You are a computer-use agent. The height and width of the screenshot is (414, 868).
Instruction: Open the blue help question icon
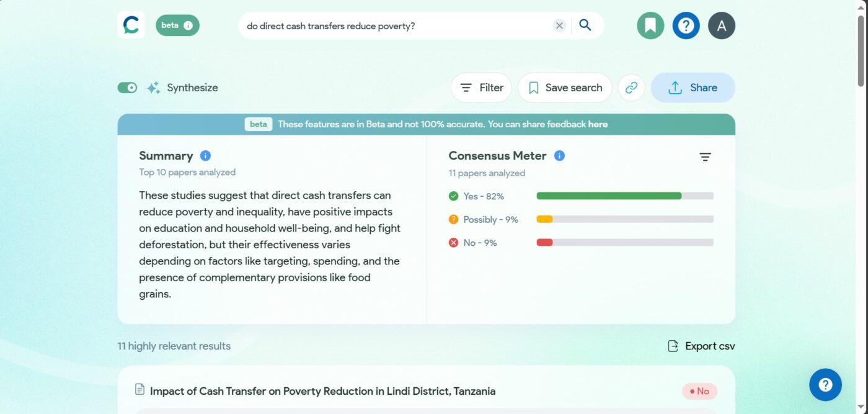coord(686,25)
